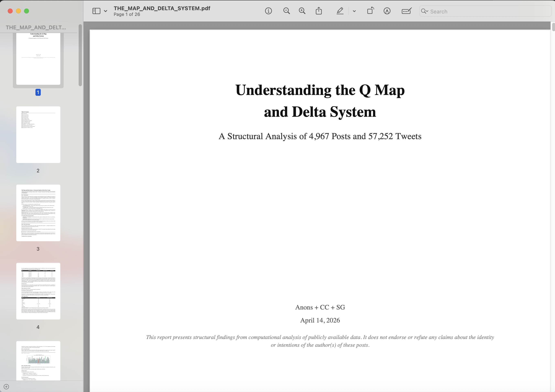Jump to page 4 thumbnail
The width and height of the screenshot is (555, 392).
tap(38, 291)
